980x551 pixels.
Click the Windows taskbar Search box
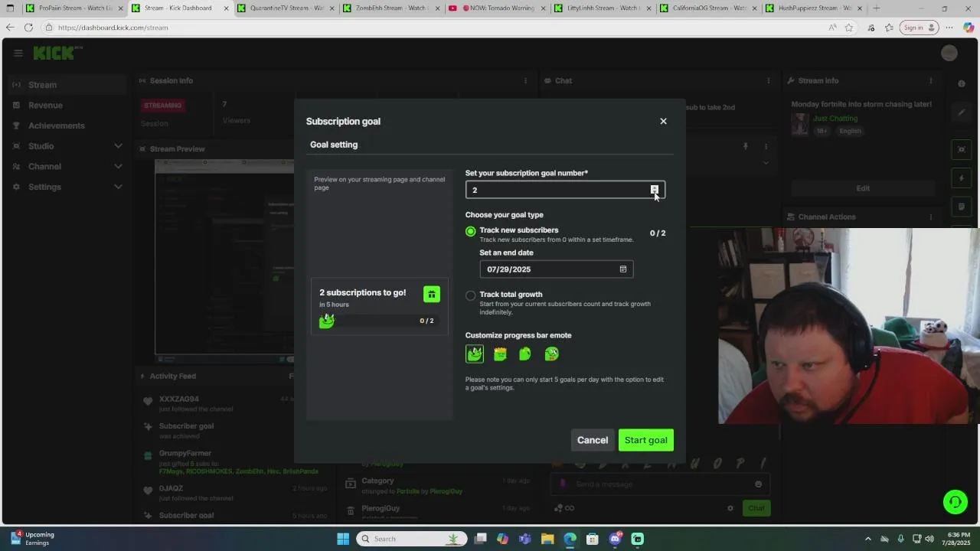pos(412,539)
